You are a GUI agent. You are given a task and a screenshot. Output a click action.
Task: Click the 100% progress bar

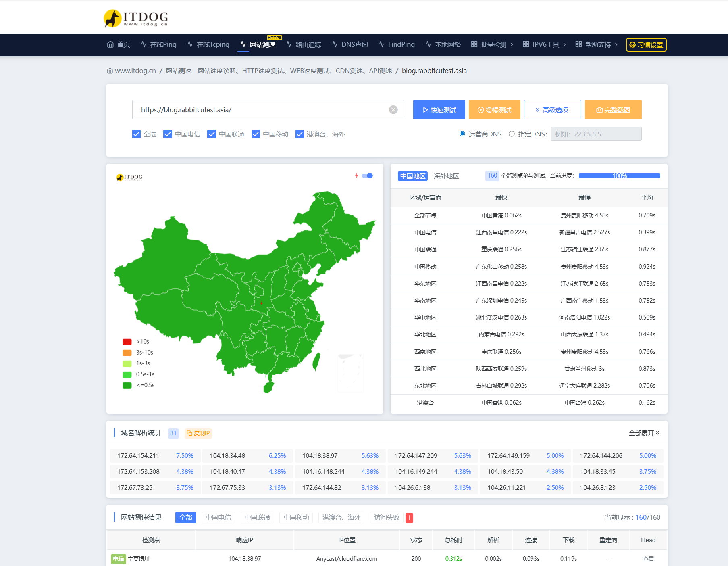[x=619, y=175]
